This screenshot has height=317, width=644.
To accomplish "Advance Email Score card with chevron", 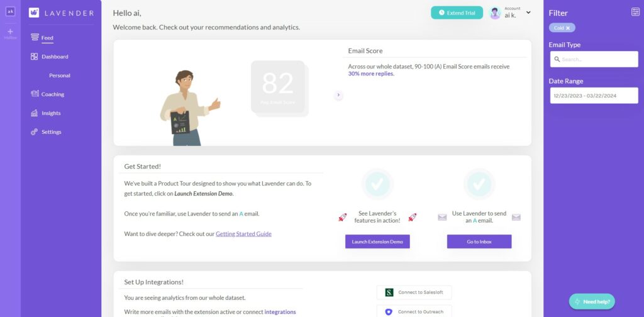I will pos(338,95).
